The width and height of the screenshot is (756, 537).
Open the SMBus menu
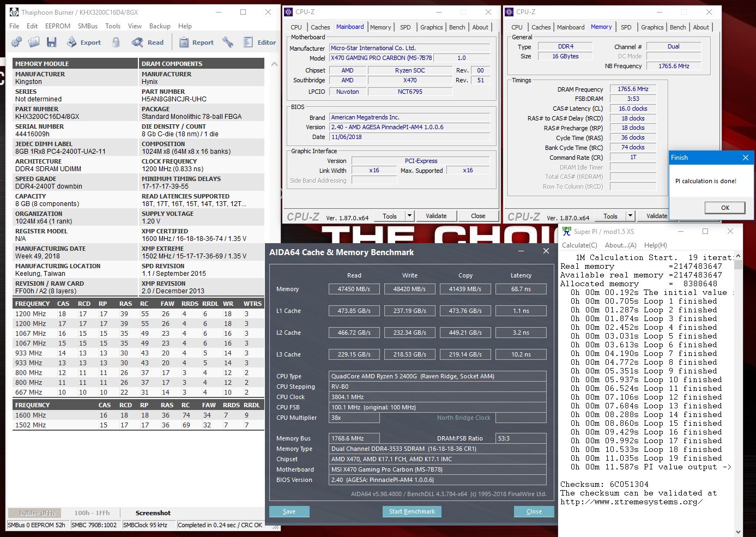(88, 26)
